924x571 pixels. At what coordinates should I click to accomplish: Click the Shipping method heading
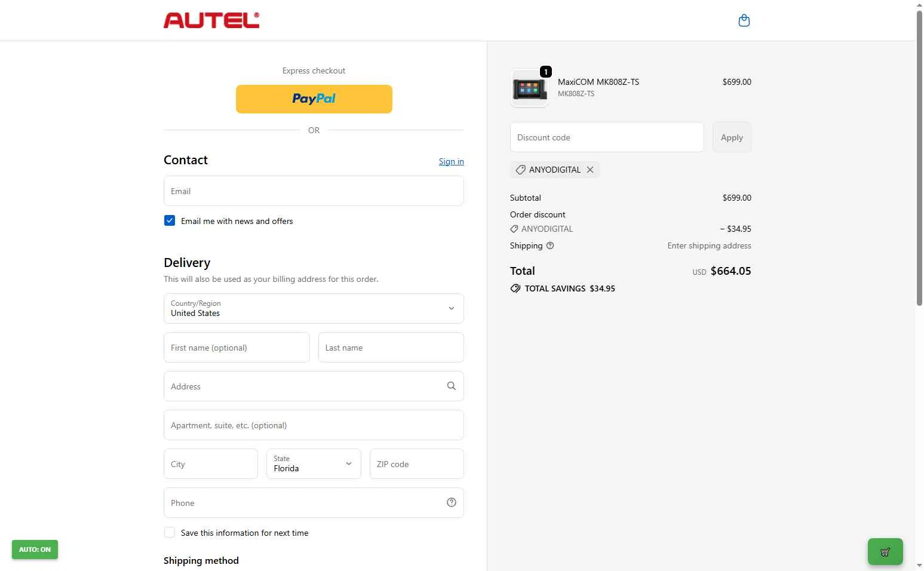click(x=201, y=560)
